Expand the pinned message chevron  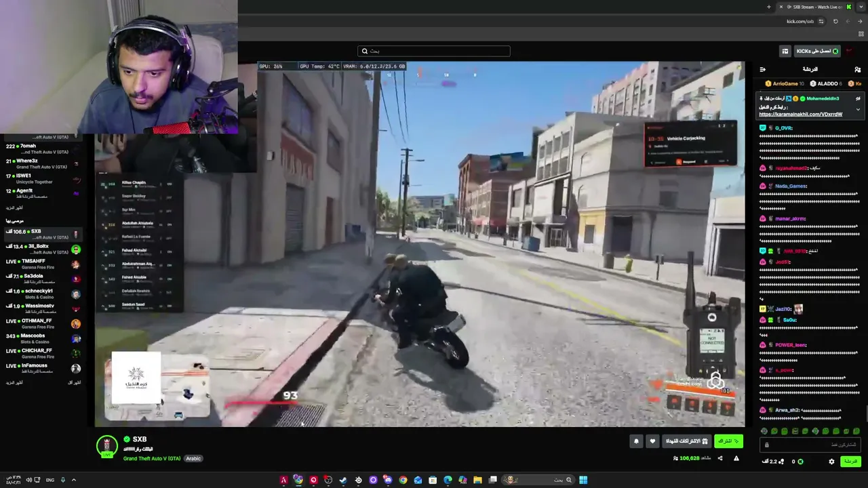[858, 109]
